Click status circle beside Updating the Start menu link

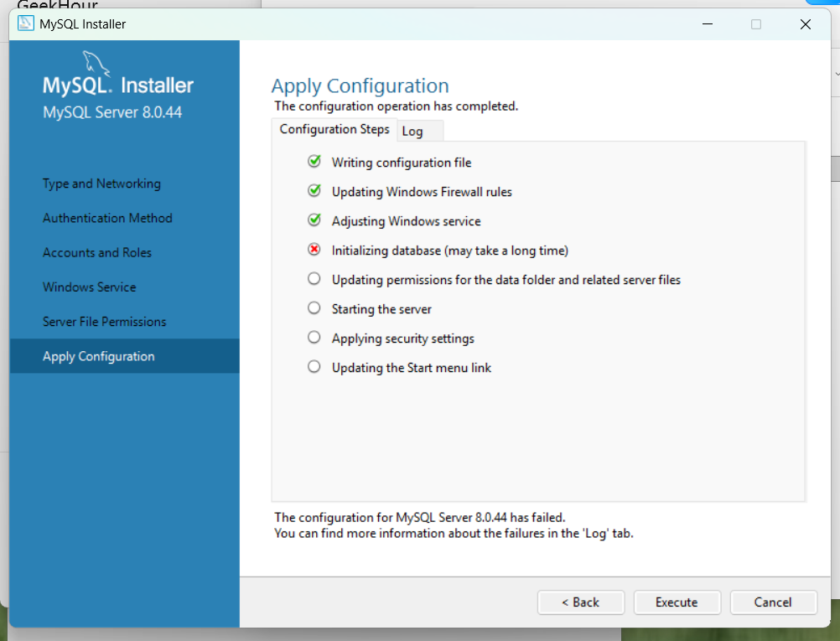click(x=314, y=367)
